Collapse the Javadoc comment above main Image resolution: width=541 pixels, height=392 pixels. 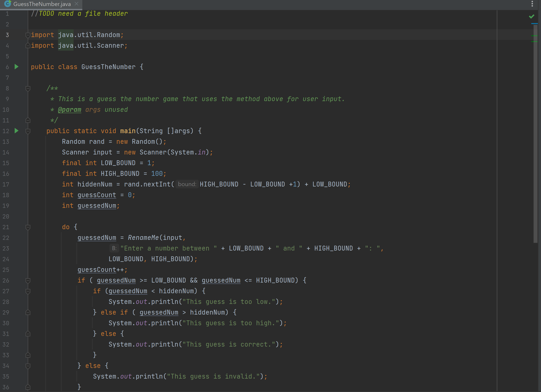(28, 88)
